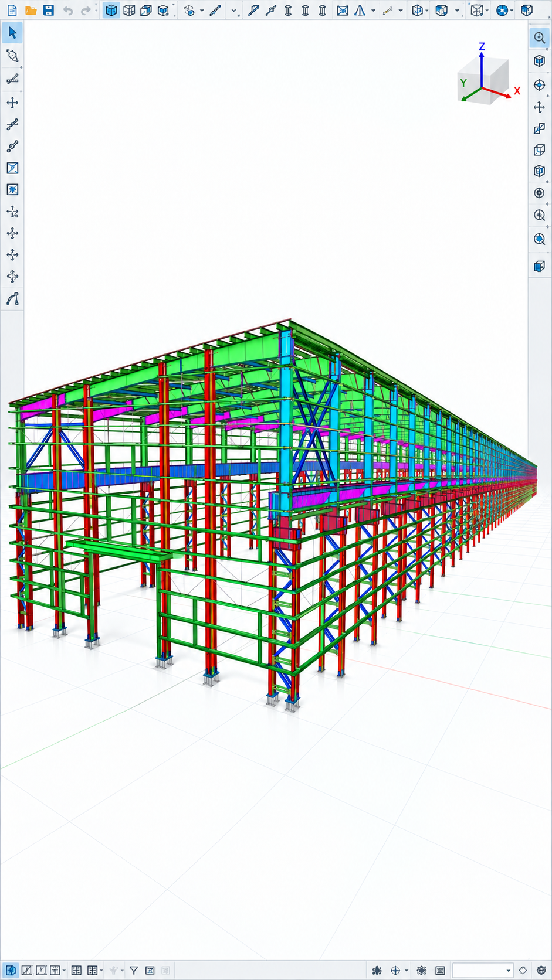Toggle the wireframe cube display mode

tap(128, 10)
